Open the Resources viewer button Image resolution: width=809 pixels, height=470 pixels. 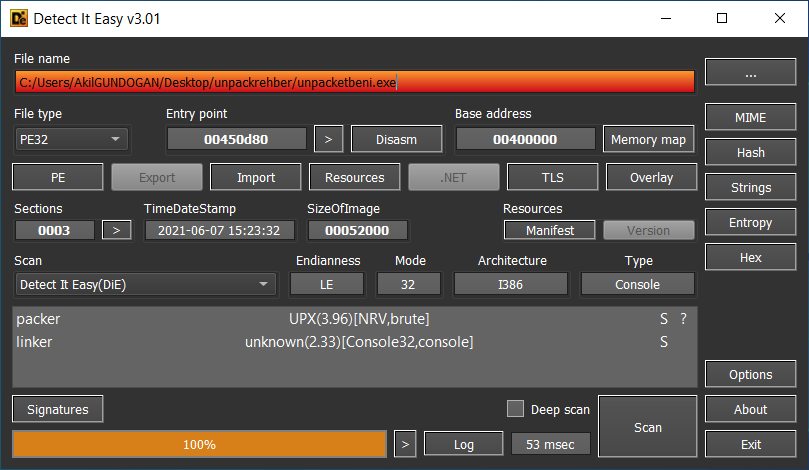354,177
